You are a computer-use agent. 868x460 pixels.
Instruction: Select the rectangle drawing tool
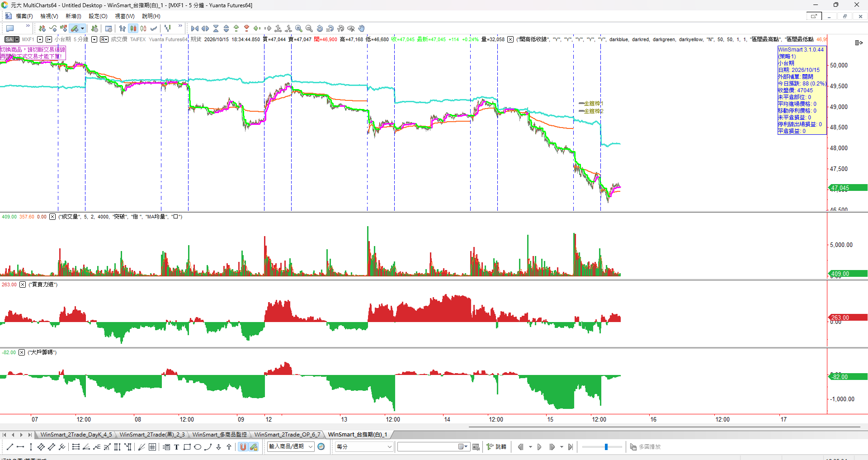pos(187,447)
